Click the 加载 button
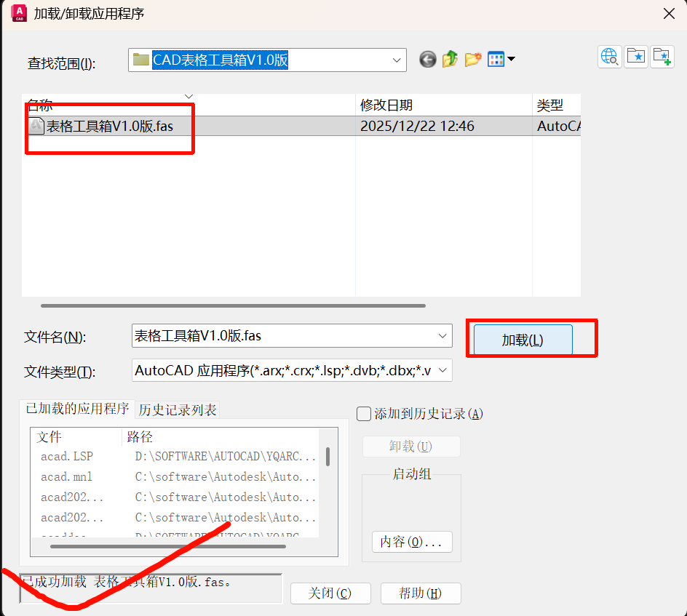The height and width of the screenshot is (616, 687). tap(523, 340)
